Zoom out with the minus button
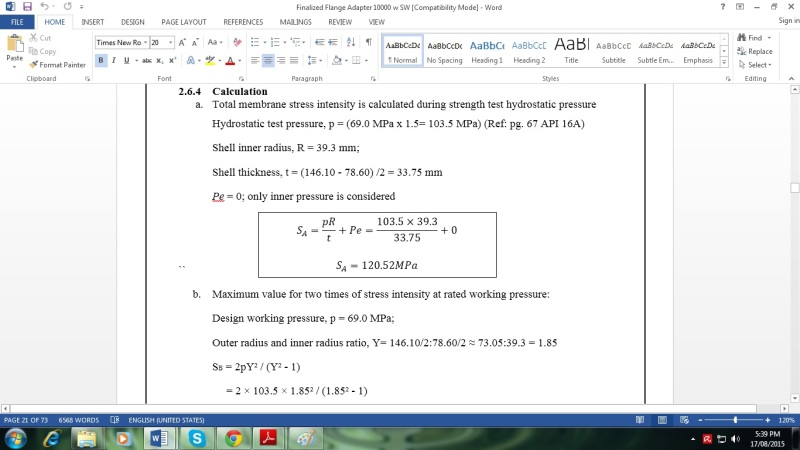The width and height of the screenshot is (800, 450). [700, 420]
